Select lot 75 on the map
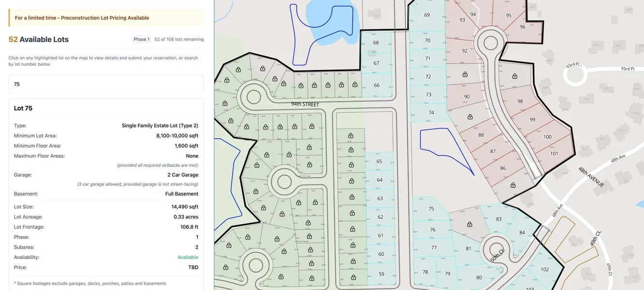 431,209
